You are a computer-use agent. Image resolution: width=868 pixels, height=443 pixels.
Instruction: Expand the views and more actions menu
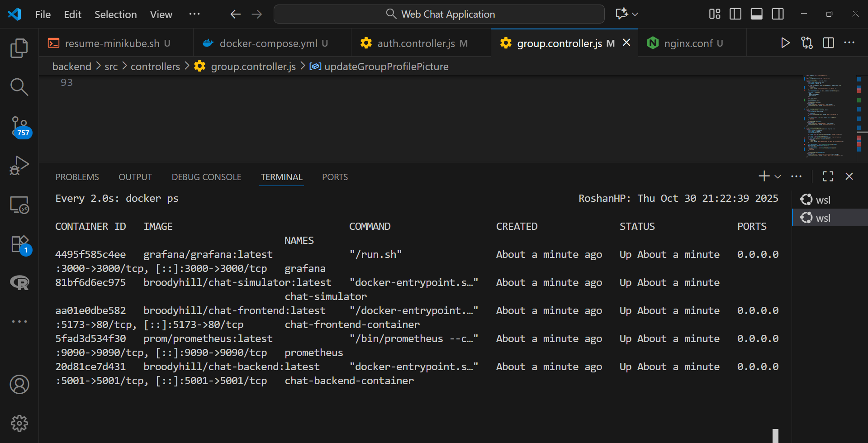pos(797,176)
